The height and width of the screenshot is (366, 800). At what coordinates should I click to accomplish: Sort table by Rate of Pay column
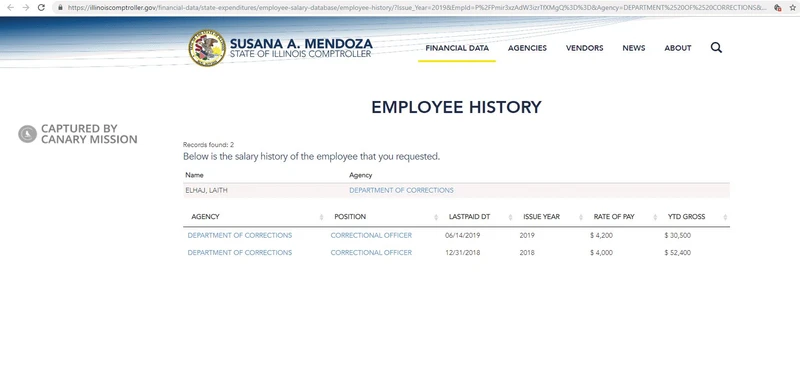(x=614, y=216)
